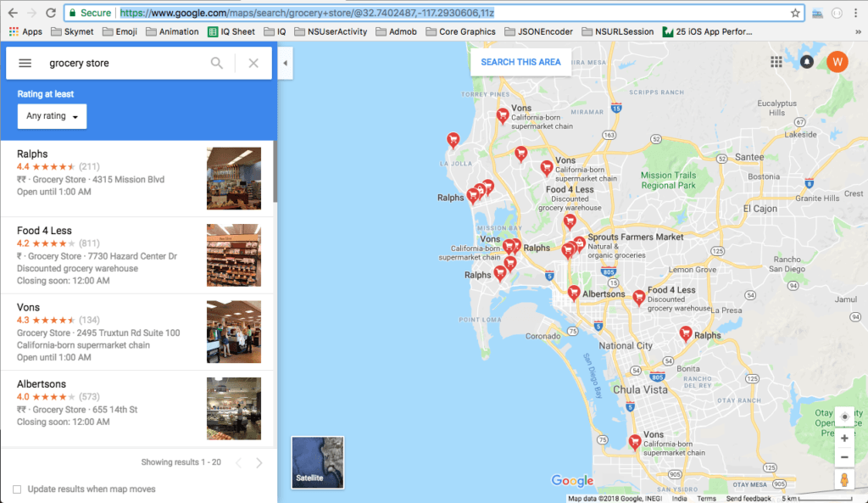Click the magnifier search icon
This screenshot has width=868, height=503.
(x=217, y=63)
